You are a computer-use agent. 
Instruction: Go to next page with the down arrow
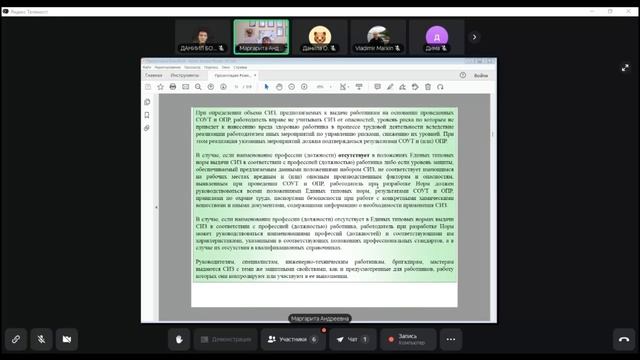point(223,87)
